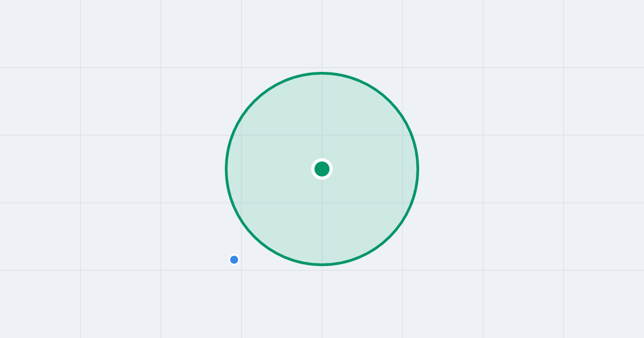Click the lower-left grid intersection inside the green circle
The width and height of the screenshot is (644, 338).
click(241, 203)
